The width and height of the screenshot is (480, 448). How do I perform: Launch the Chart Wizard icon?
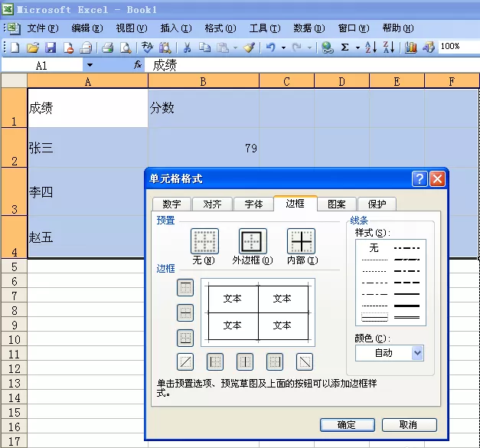point(411,47)
